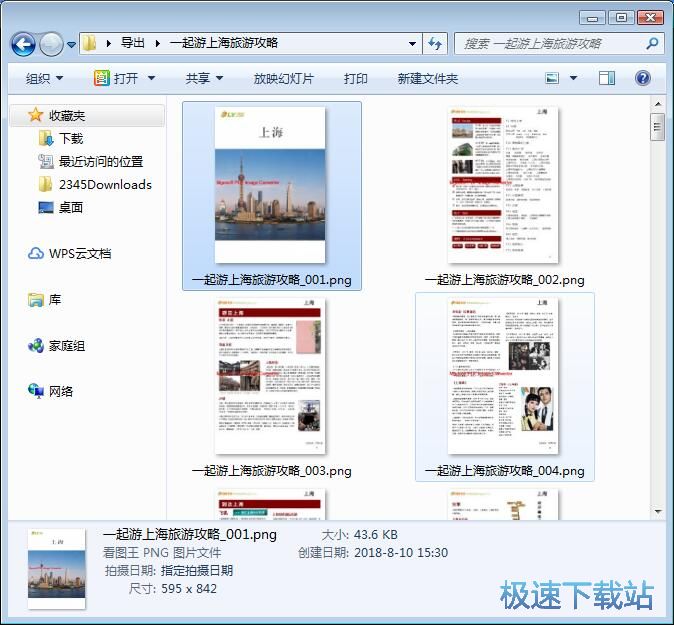Change view with the view icon
This screenshot has height=625, width=674.
552,78
